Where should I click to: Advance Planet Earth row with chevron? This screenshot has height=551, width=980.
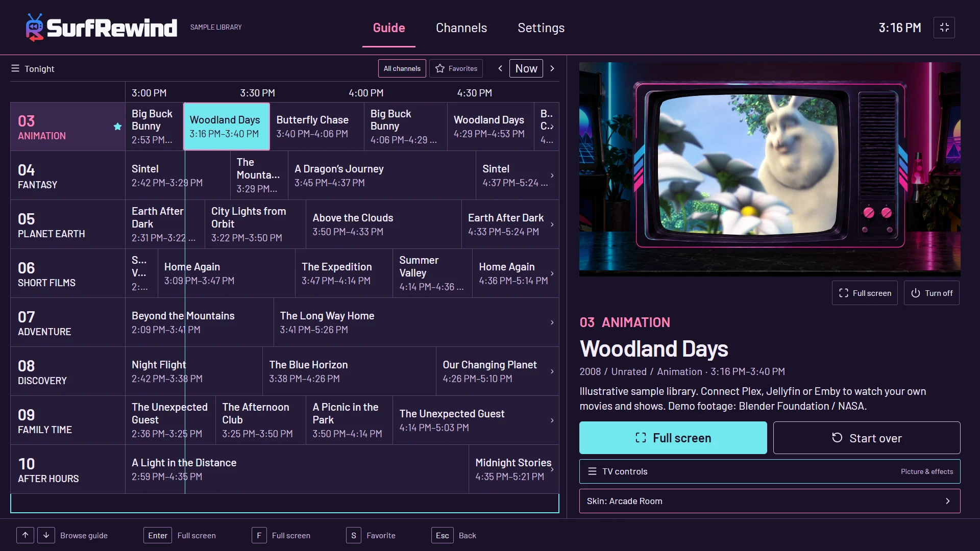tap(552, 224)
